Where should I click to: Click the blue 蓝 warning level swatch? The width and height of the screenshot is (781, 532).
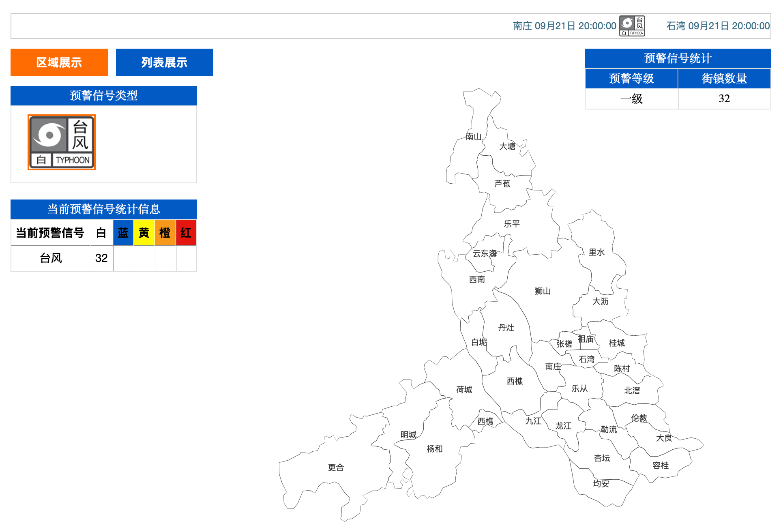pyautogui.click(x=123, y=233)
